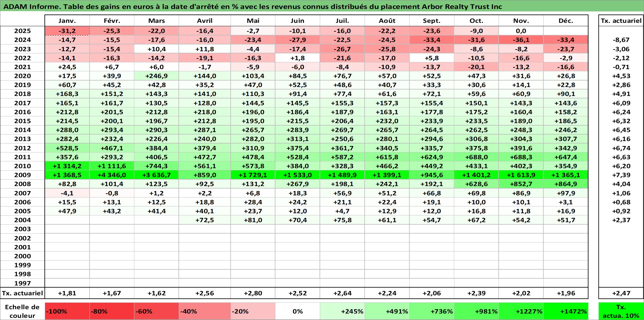Click the +1472% bright green swatch

566,311
